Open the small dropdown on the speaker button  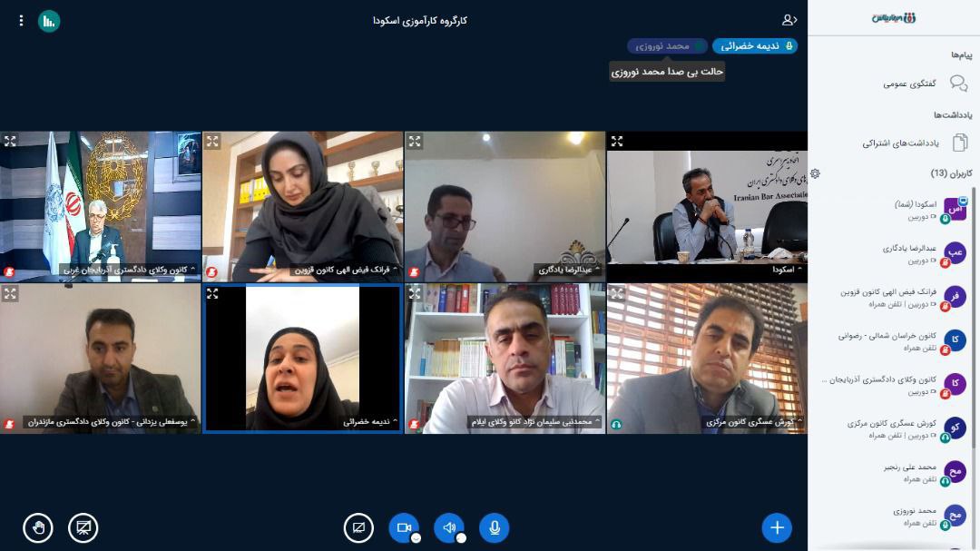[461, 538]
